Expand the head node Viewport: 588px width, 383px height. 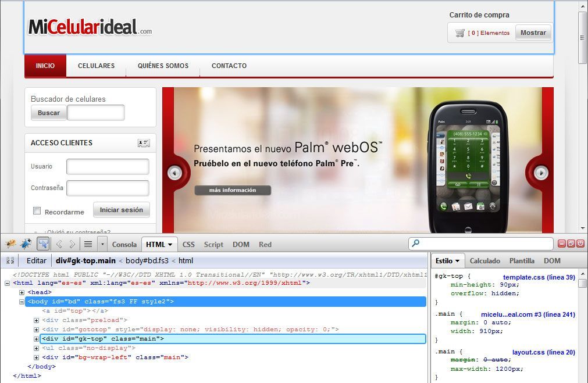coord(22,292)
